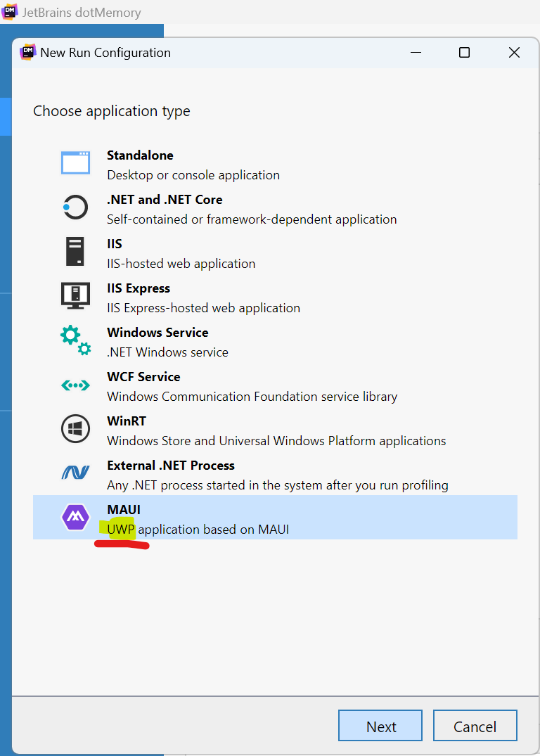Click the JetBrains dotMemory window title
Screen dimensions: 540x756
click(x=82, y=12)
